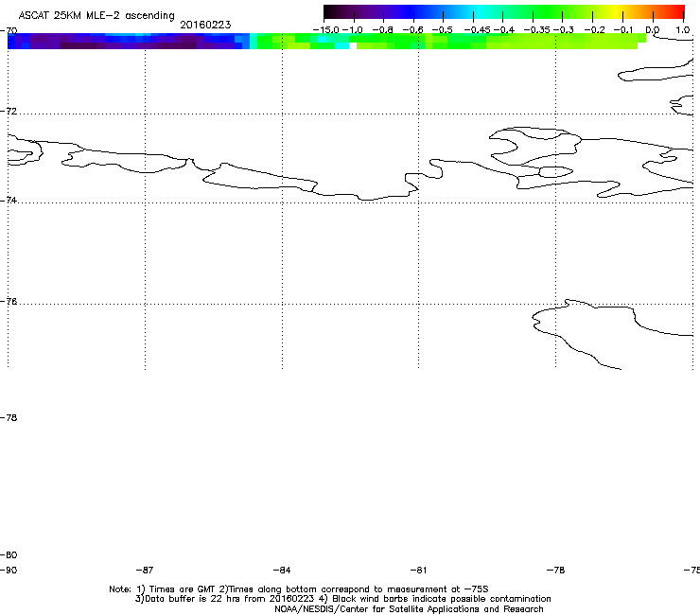Click the -0.35 colorbar label
Viewport: 700px width, 615px height.
pos(537,30)
